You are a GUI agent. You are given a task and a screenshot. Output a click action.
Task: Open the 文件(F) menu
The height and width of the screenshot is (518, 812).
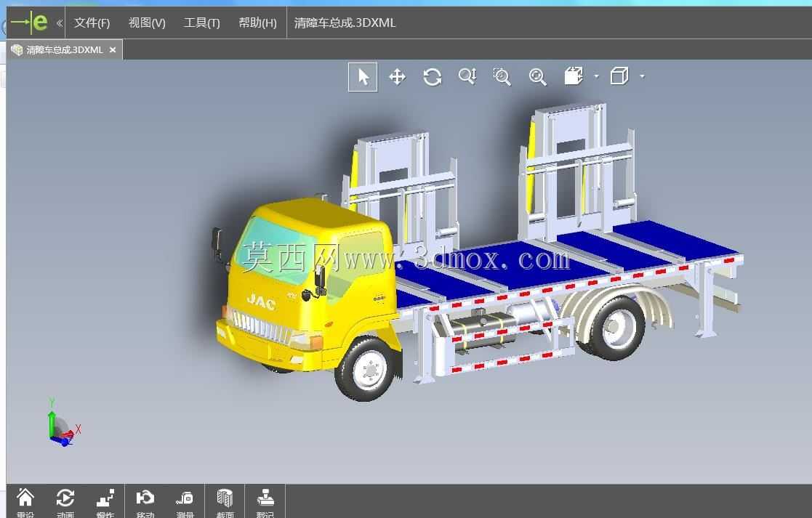pos(92,23)
